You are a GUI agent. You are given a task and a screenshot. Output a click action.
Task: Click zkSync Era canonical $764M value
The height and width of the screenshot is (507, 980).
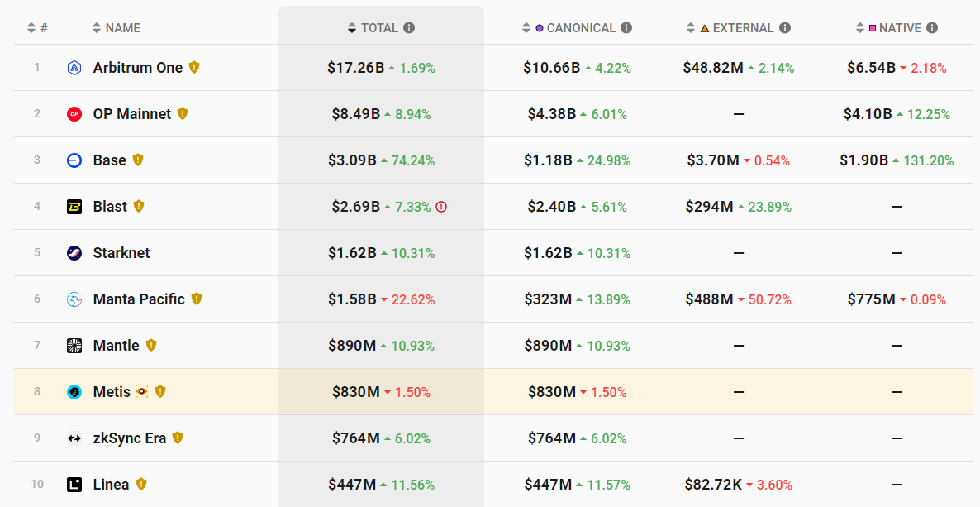(552, 438)
